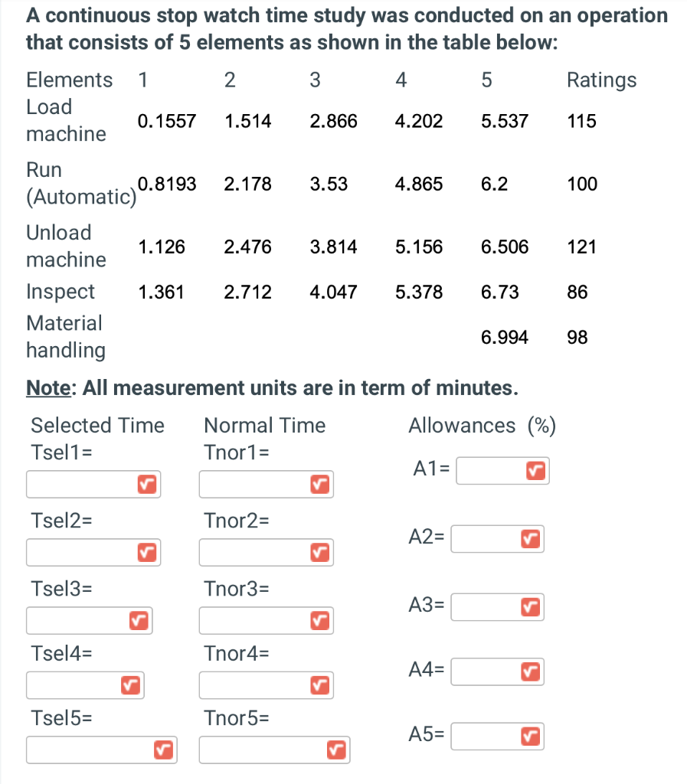Click the checkmark icon beside Tnor4 field
687x784 pixels.
[319, 685]
